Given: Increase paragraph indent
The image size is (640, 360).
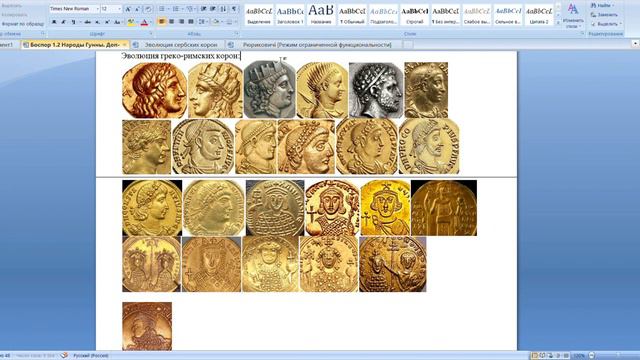Looking at the screenshot, I should pyautogui.click(x=213, y=9).
